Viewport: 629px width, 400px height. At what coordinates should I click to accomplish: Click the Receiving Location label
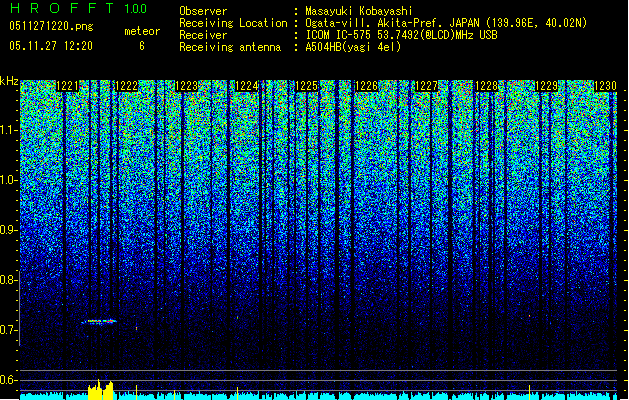[233, 23]
